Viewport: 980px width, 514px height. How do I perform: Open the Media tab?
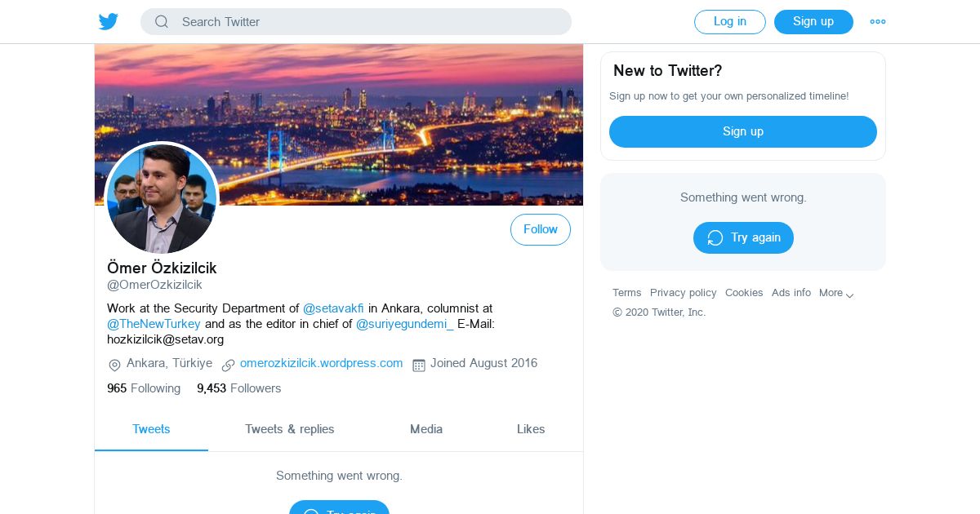(x=426, y=429)
